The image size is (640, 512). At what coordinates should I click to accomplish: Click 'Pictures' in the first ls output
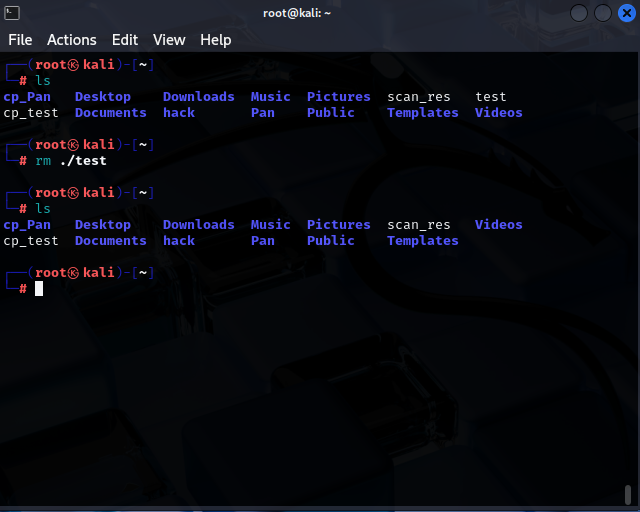click(x=339, y=97)
